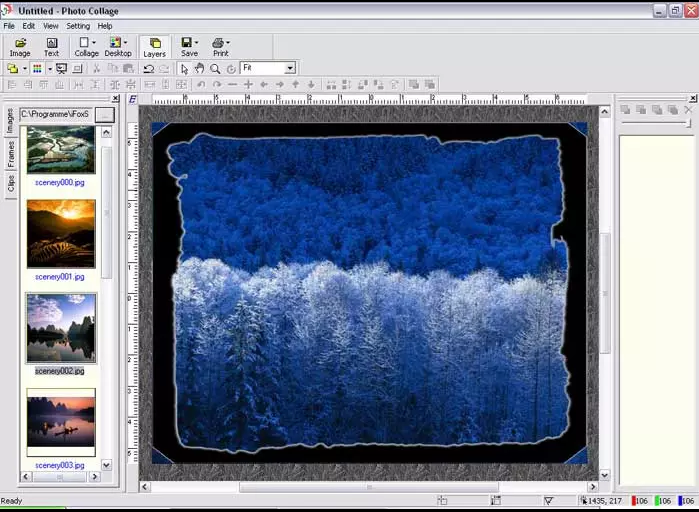Viewport: 699px width, 512px height.
Task: Click the scenery001.jpg file name
Action: pos(60,277)
